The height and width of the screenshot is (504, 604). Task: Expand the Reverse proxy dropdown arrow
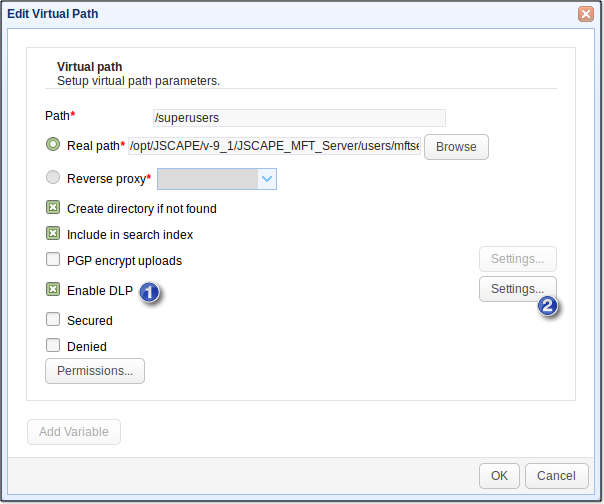[x=267, y=178]
